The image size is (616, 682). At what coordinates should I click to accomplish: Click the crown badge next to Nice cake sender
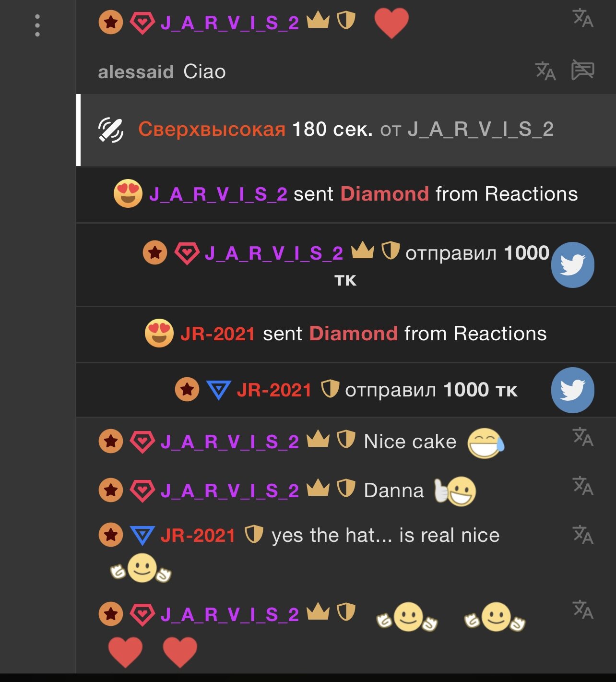point(318,439)
